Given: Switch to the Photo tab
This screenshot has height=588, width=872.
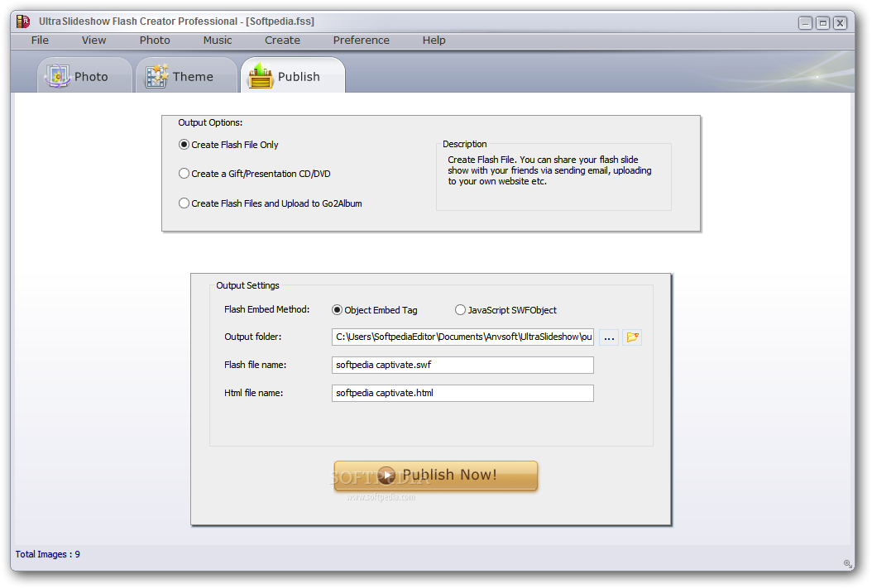Looking at the screenshot, I should [x=84, y=76].
